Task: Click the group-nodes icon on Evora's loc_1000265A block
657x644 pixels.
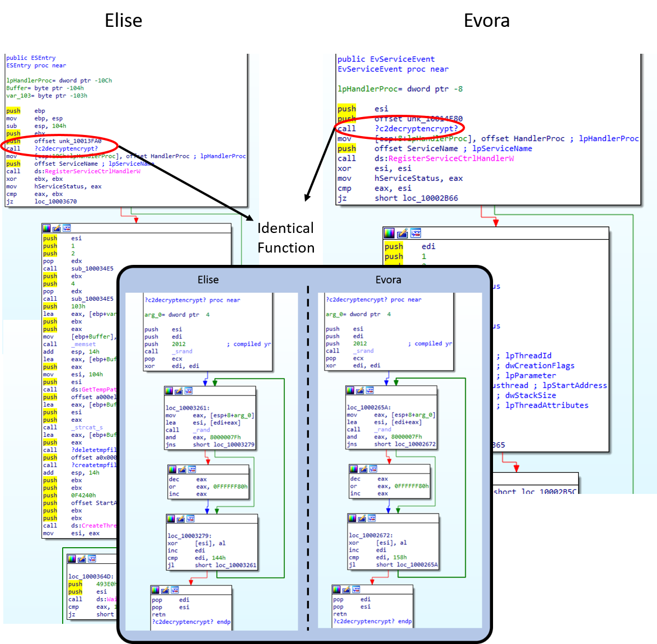Action: pos(369,390)
